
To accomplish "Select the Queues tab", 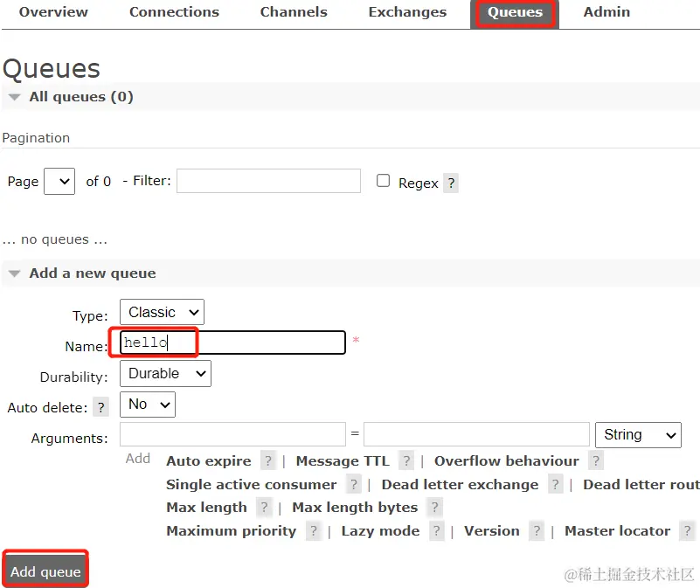I will tap(515, 13).
